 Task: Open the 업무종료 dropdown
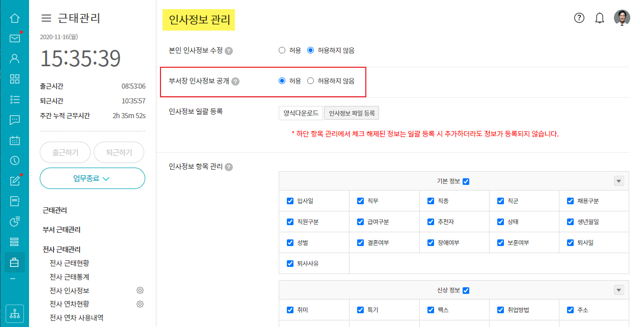[x=92, y=178]
